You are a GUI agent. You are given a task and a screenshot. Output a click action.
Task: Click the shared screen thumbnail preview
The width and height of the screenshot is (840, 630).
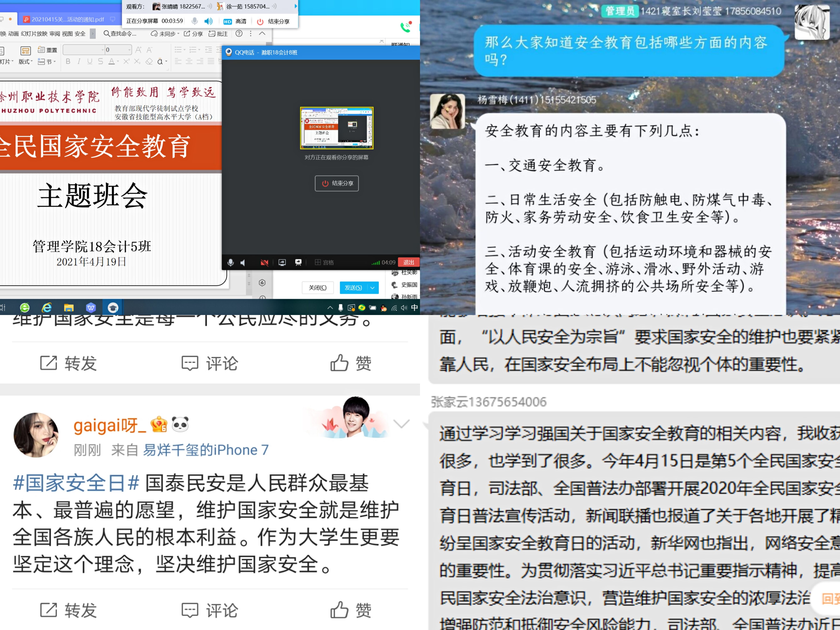(336, 128)
